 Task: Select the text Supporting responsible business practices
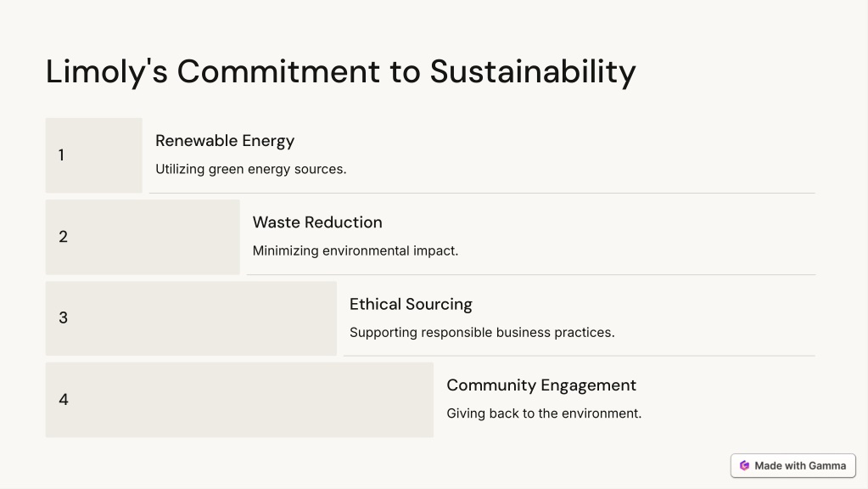tap(482, 332)
